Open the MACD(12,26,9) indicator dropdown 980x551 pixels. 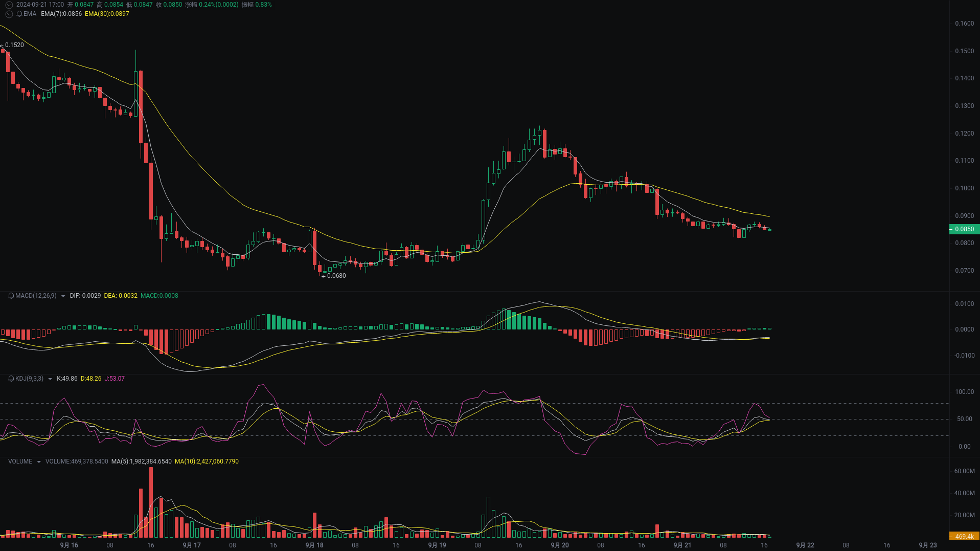62,296
